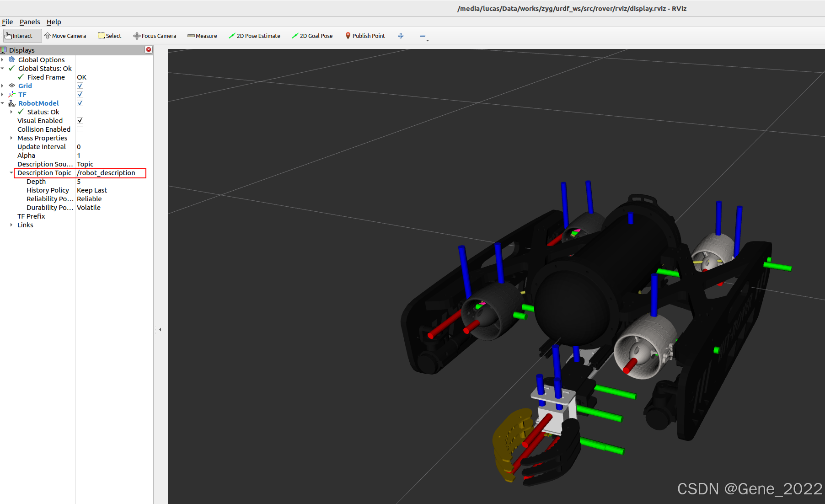Toggle the Grid display checkbox
825x504 pixels.
[x=80, y=86]
